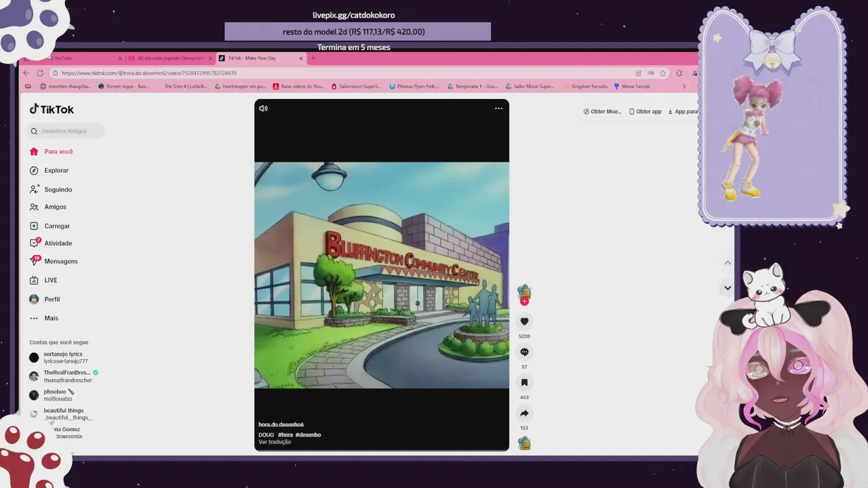Open the LIVE section
The width and height of the screenshot is (868, 488).
[x=44, y=281]
